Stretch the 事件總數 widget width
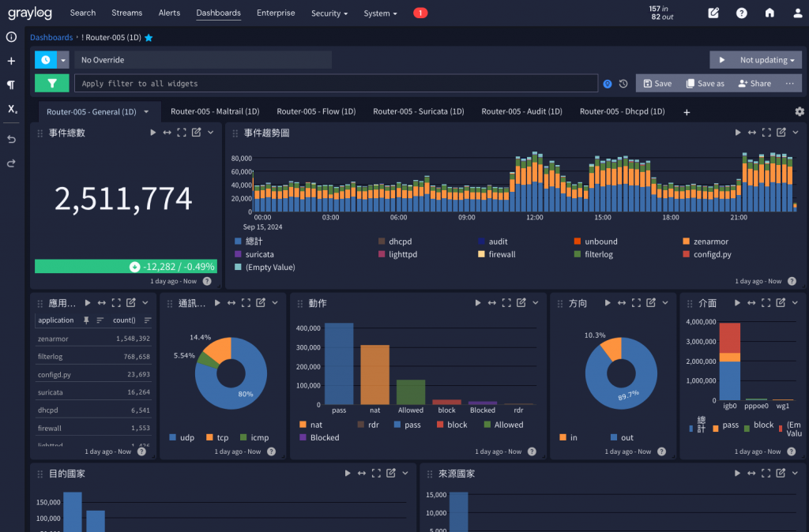Image resolution: width=809 pixels, height=532 pixels. point(167,133)
